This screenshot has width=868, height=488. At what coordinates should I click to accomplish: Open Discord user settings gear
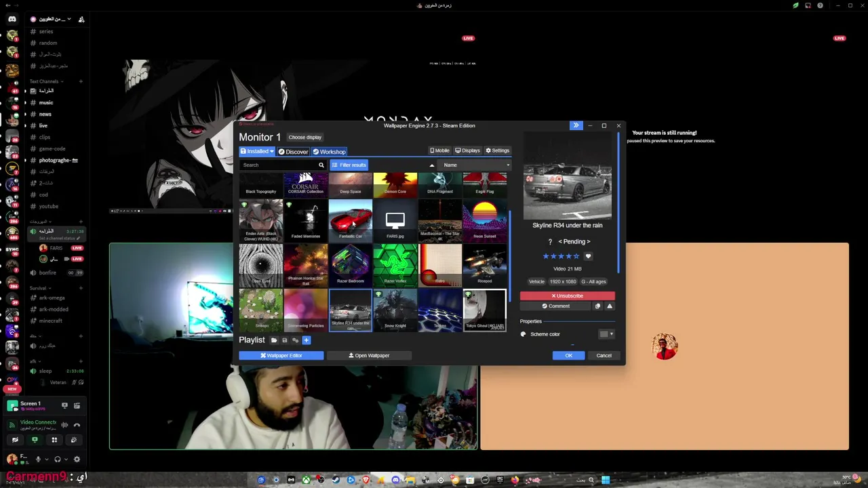point(77,459)
